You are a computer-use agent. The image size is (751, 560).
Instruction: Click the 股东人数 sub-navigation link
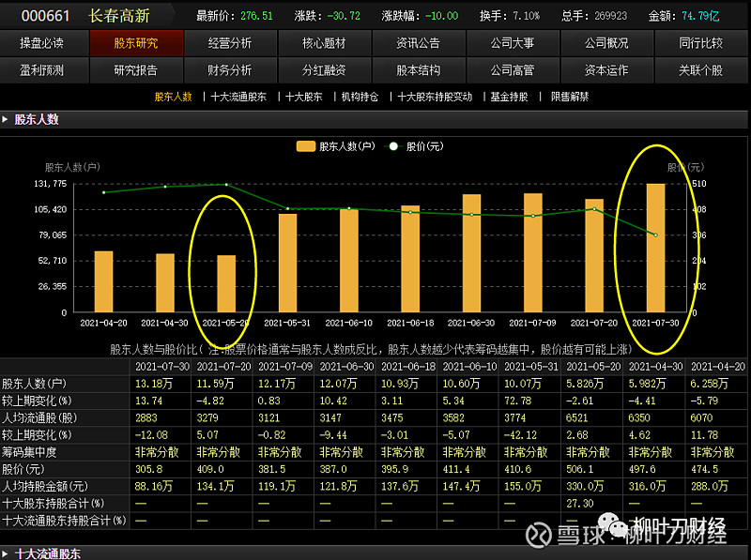click(x=173, y=98)
